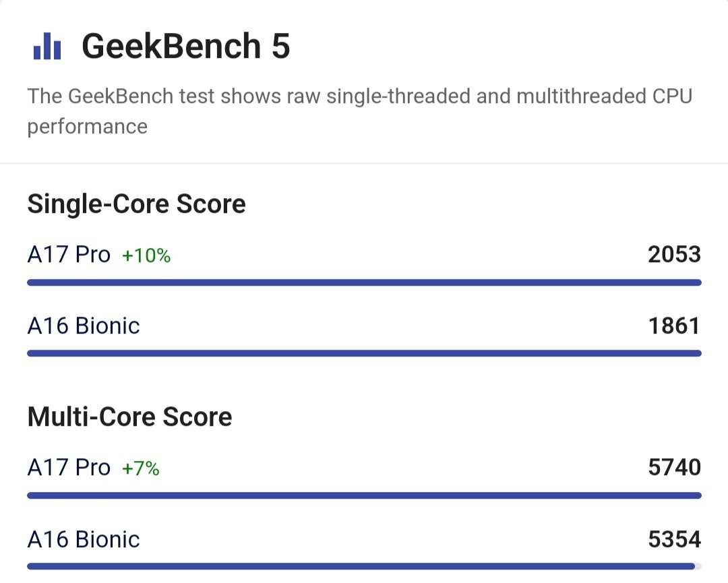Click the Single-Core Score heading
Viewport: 728px width, 583px height.
click(x=136, y=204)
